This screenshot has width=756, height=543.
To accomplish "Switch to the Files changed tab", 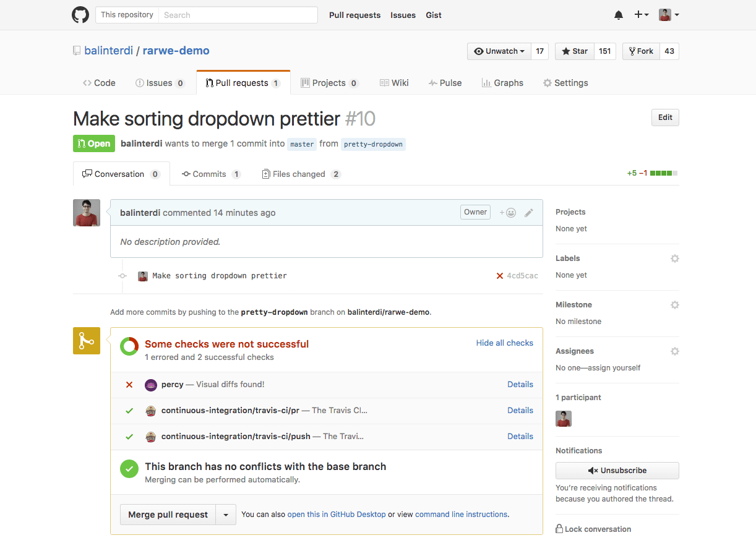I will [301, 174].
